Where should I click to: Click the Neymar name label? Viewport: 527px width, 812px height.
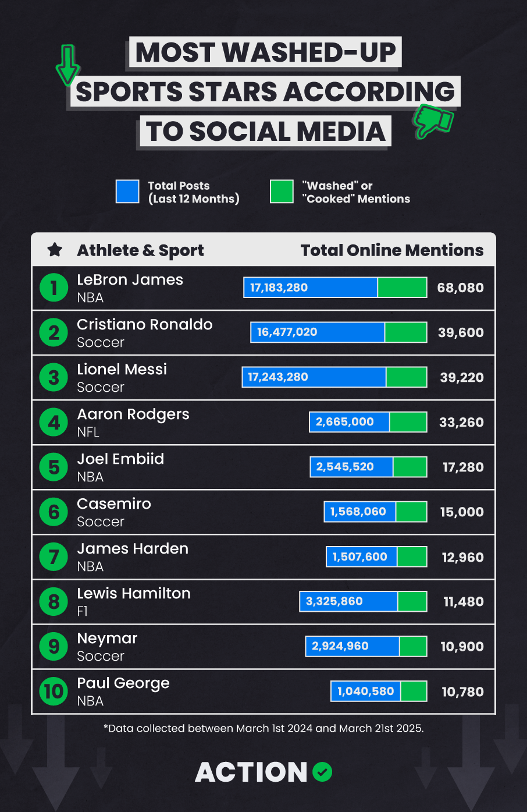point(107,639)
